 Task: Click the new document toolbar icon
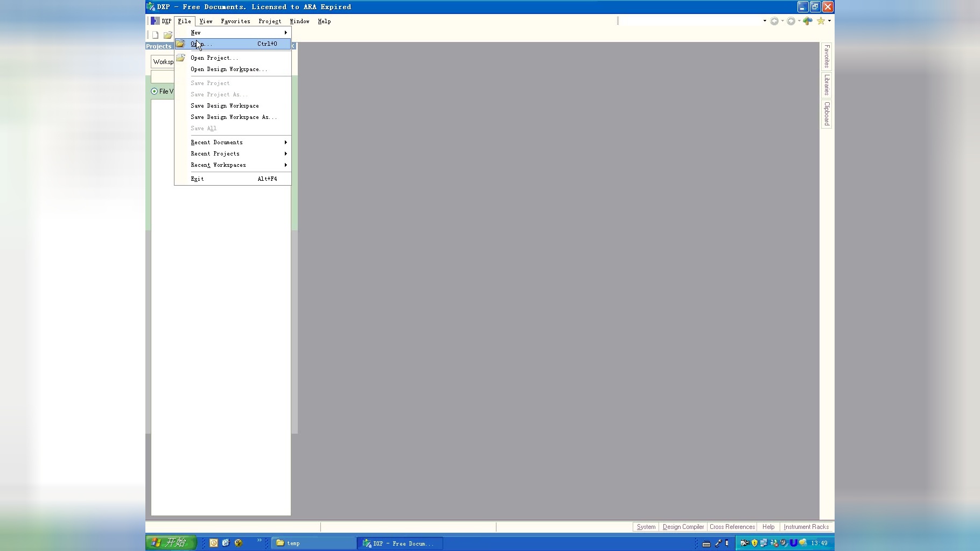click(155, 35)
